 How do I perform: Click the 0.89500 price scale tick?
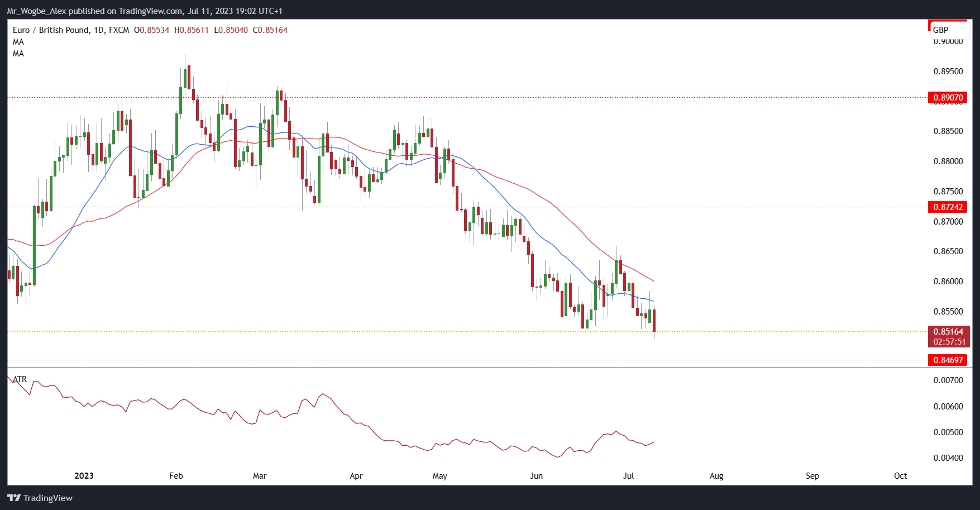pyautogui.click(x=948, y=72)
